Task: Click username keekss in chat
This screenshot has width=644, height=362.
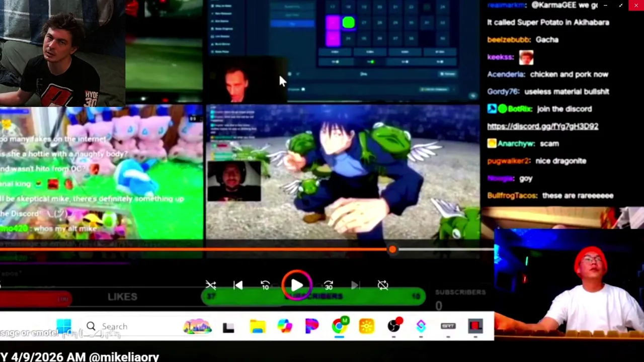Action: pyautogui.click(x=500, y=57)
